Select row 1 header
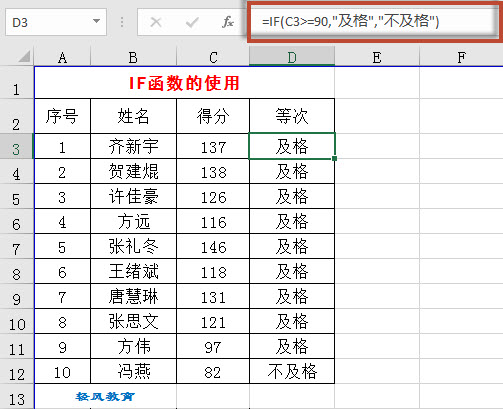 click(17, 83)
